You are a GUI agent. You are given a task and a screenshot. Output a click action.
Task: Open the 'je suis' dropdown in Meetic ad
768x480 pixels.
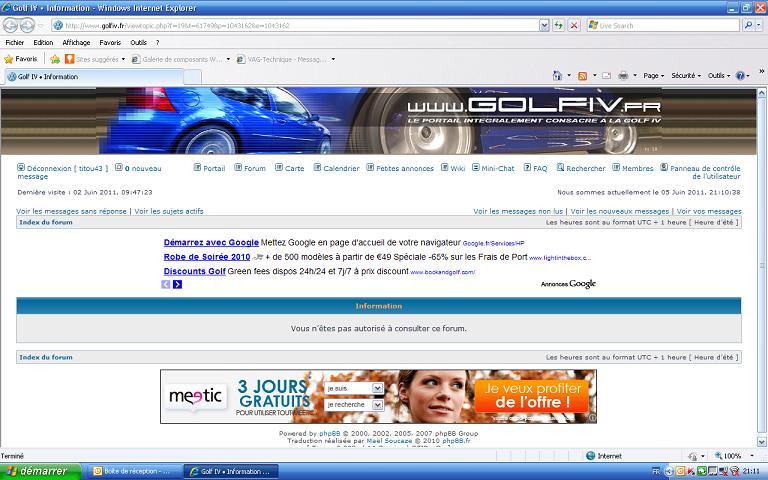point(377,388)
